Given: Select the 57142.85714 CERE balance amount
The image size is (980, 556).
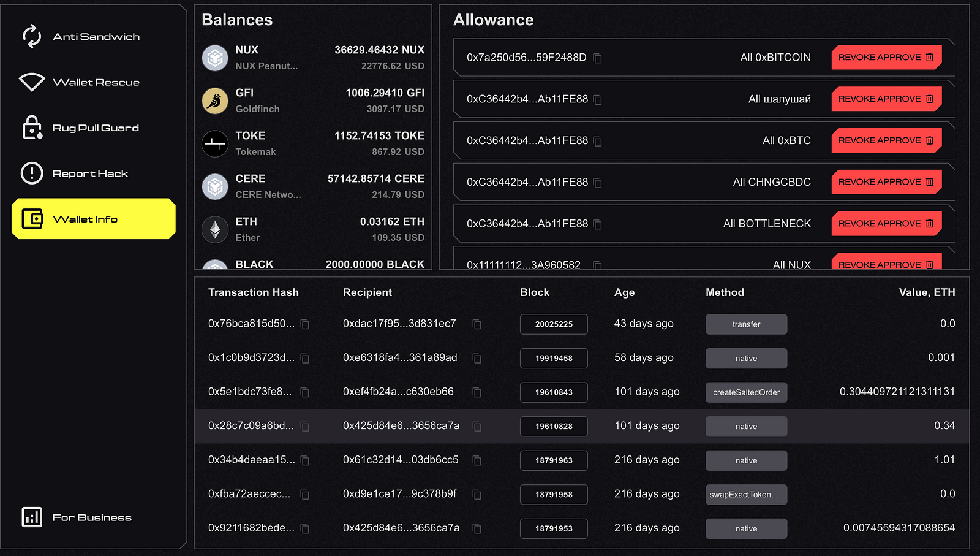Looking at the screenshot, I should [x=375, y=178].
